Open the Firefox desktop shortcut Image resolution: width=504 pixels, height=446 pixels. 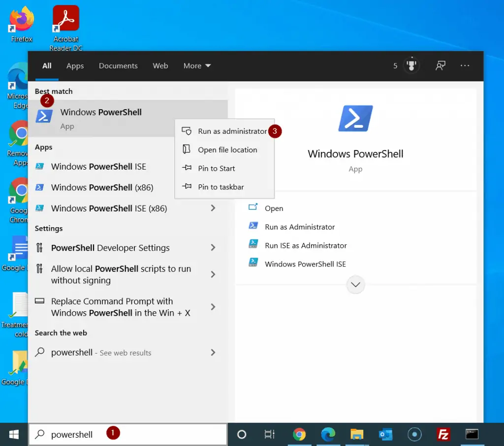pyautogui.click(x=22, y=24)
